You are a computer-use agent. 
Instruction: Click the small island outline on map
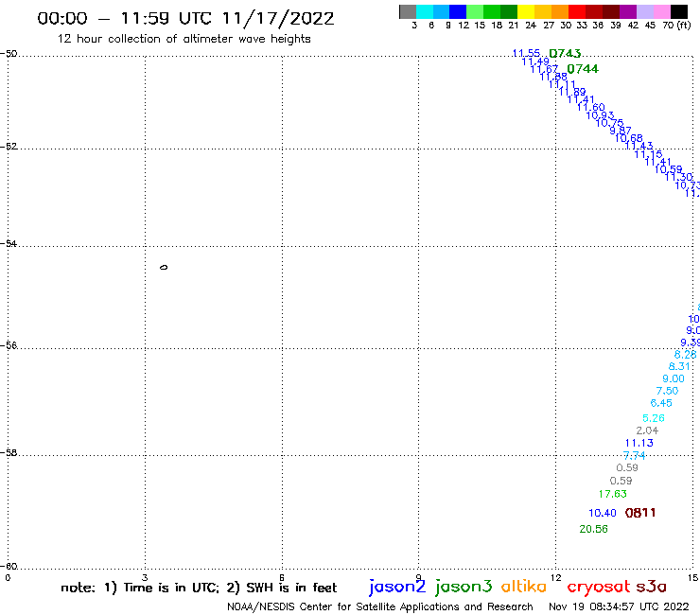pos(164,267)
